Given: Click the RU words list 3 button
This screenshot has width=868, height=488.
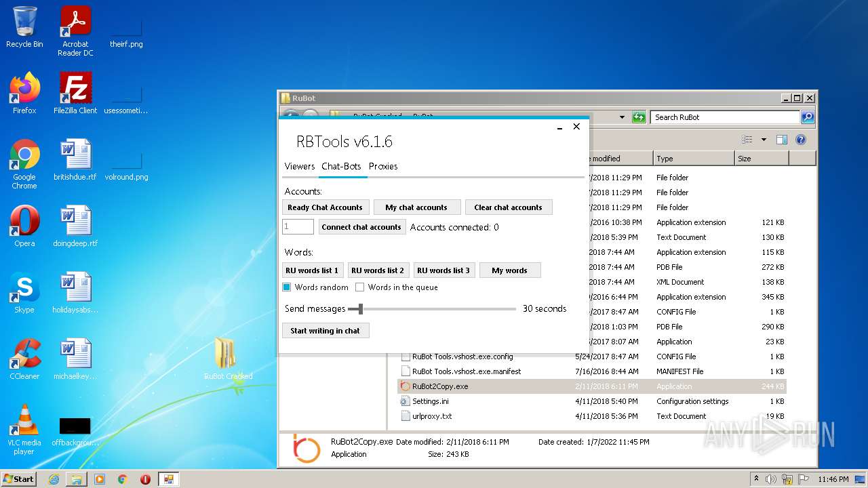Looking at the screenshot, I should 443,270.
